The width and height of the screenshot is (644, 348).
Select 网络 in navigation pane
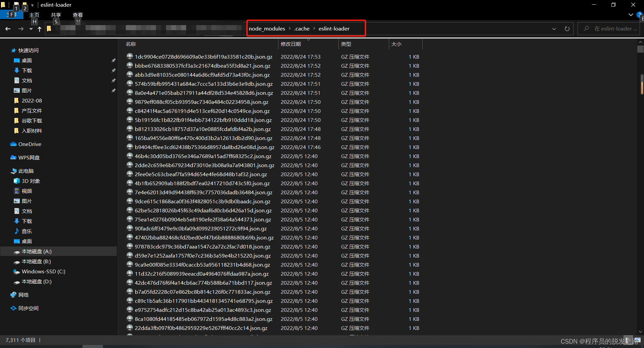click(23, 295)
